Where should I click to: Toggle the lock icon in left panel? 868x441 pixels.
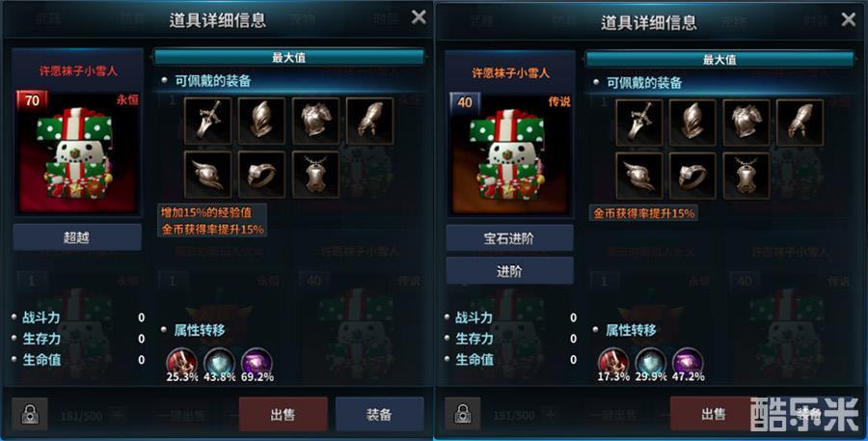[x=29, y=414]
